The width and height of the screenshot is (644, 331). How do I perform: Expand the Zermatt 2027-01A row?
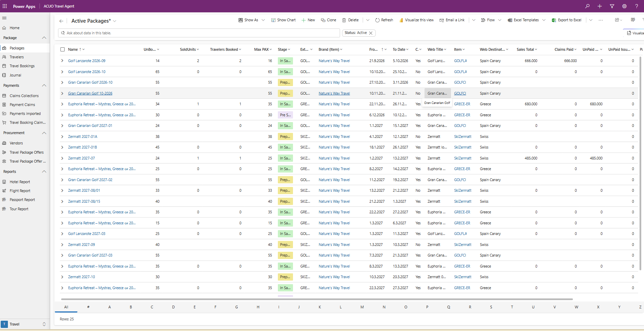(x=62, y=137)
